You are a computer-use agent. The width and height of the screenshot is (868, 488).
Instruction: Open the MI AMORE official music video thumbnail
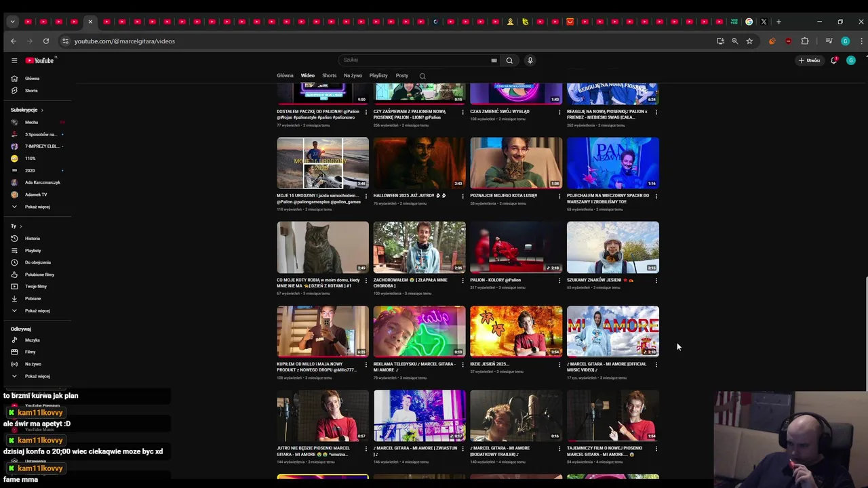coord(613,331)
